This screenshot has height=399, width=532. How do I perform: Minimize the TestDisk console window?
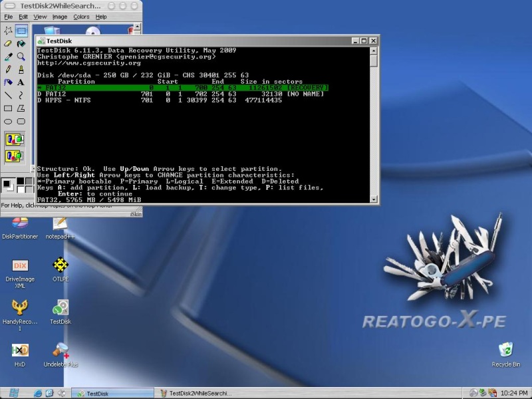click(355, 41)
